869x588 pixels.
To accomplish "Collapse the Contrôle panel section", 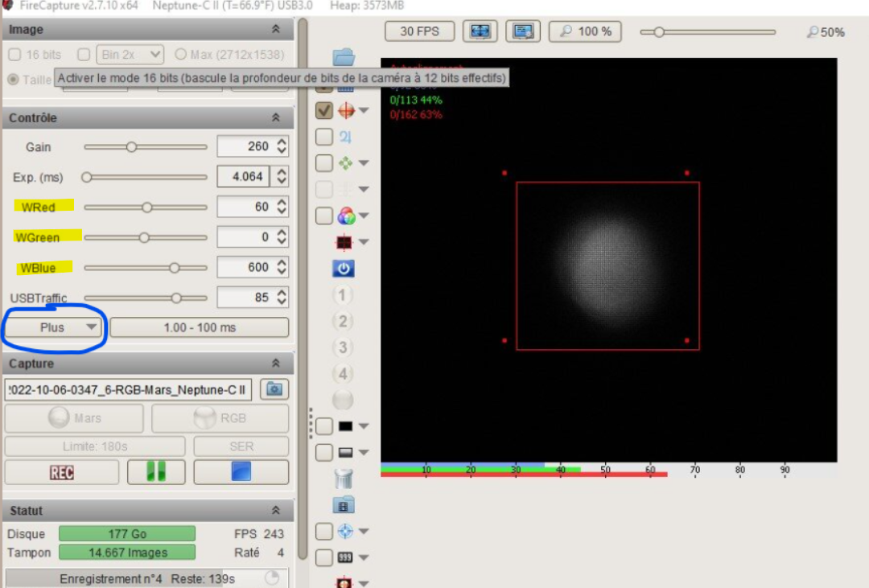I will 276,117.
